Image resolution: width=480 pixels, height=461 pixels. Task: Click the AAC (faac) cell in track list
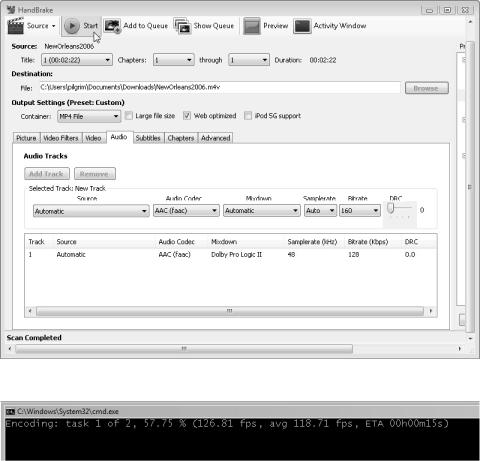pos(174,255)
